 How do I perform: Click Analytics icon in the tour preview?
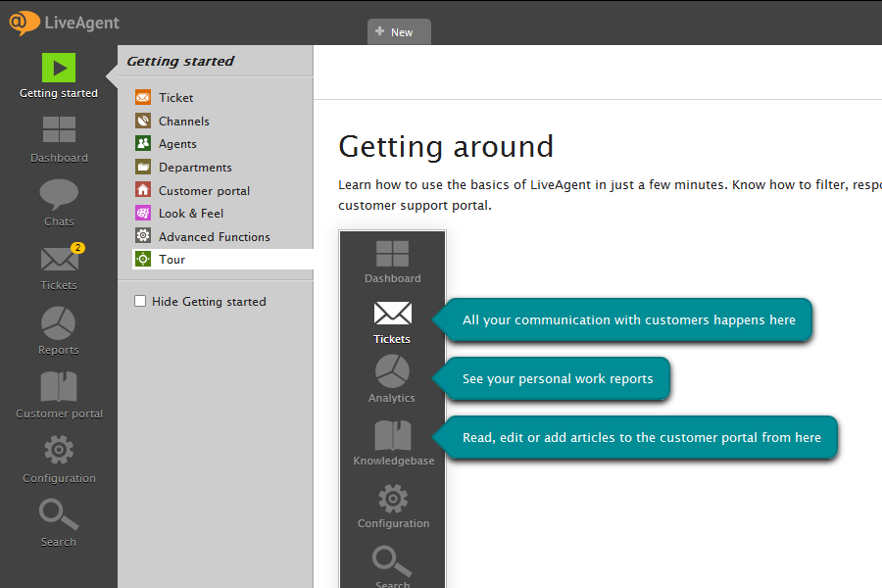[x=392, y=371]
